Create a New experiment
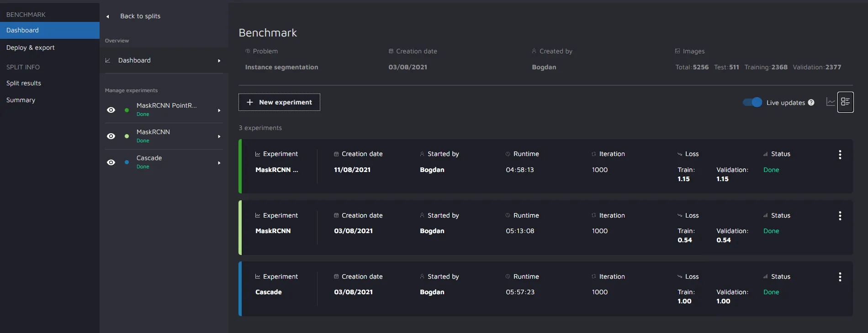The width and height of the screenshot is (868, 333). coord(279,102)
